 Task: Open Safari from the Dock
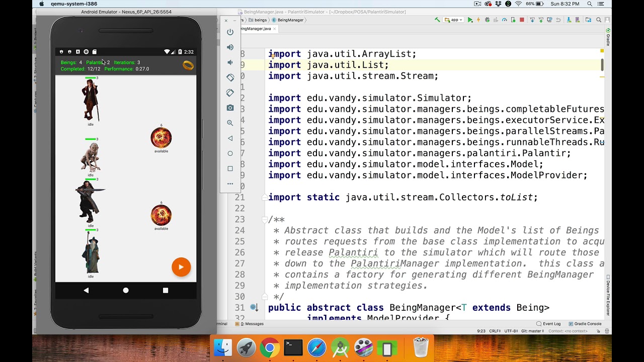coord(317,347)
